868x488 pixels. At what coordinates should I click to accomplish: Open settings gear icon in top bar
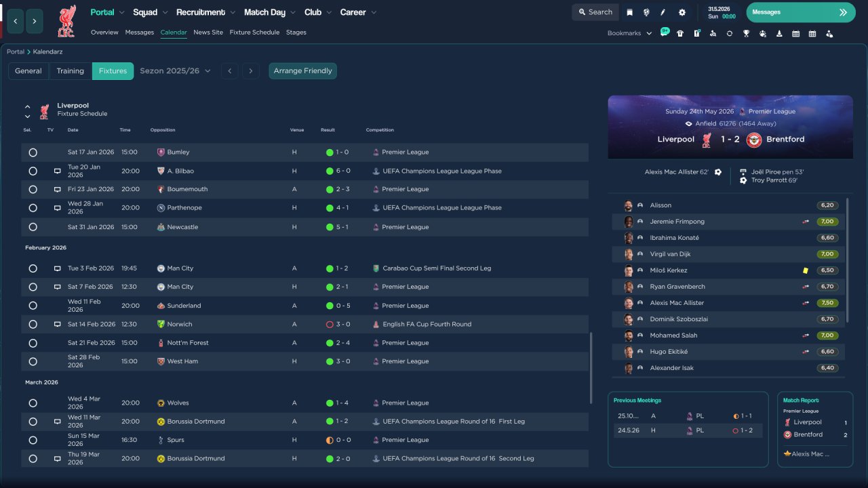(x=682, y=12)
